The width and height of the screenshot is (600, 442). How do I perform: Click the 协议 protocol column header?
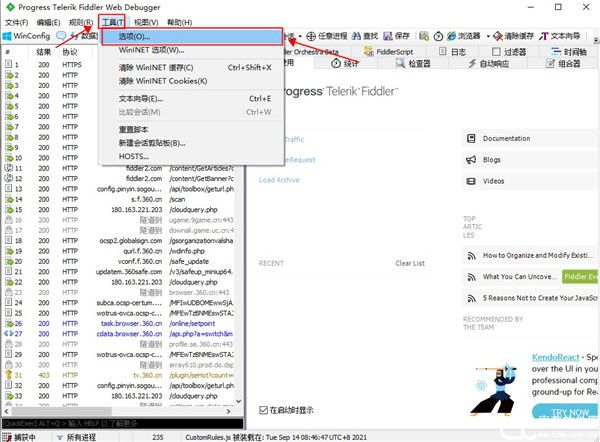pos(70,52)
